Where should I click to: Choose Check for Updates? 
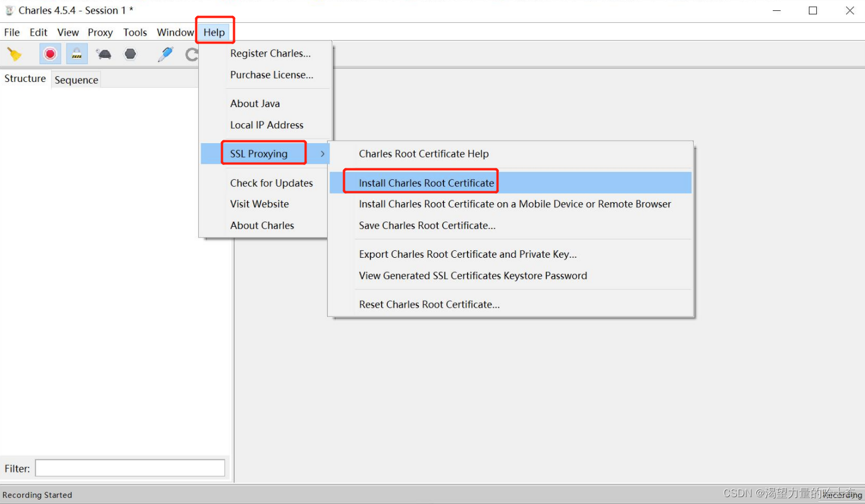[272, 183]
